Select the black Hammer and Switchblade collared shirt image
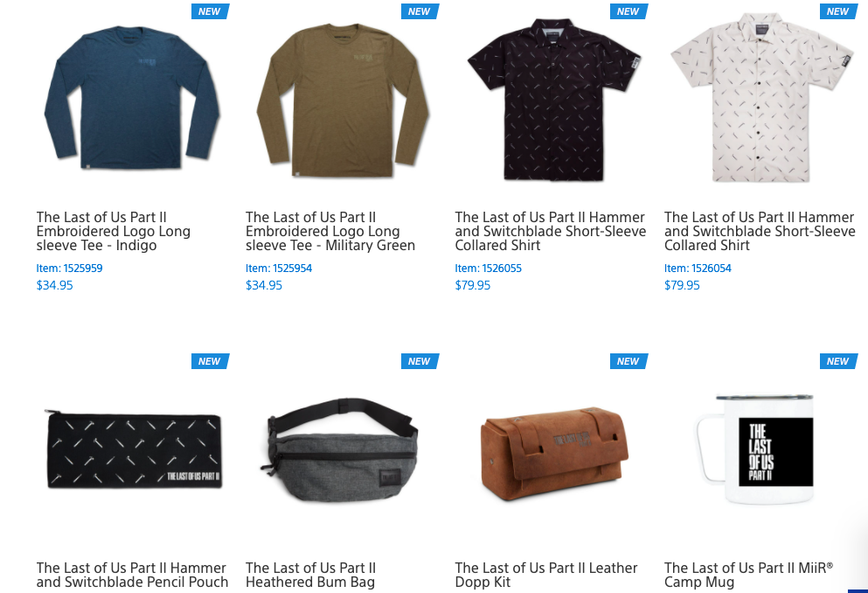The image size is (868, 593). point(553,100)
